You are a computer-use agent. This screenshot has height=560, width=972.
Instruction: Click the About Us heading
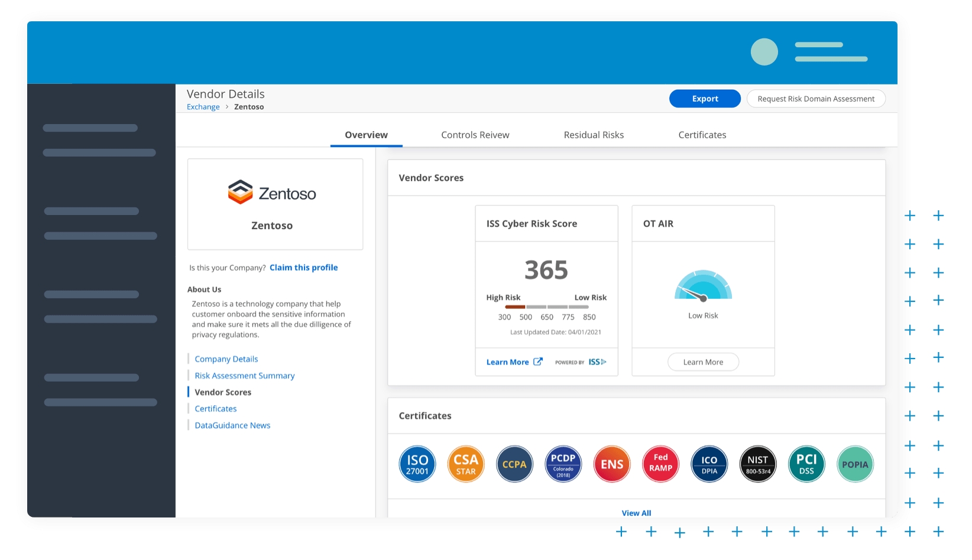(x=204, y=289)
